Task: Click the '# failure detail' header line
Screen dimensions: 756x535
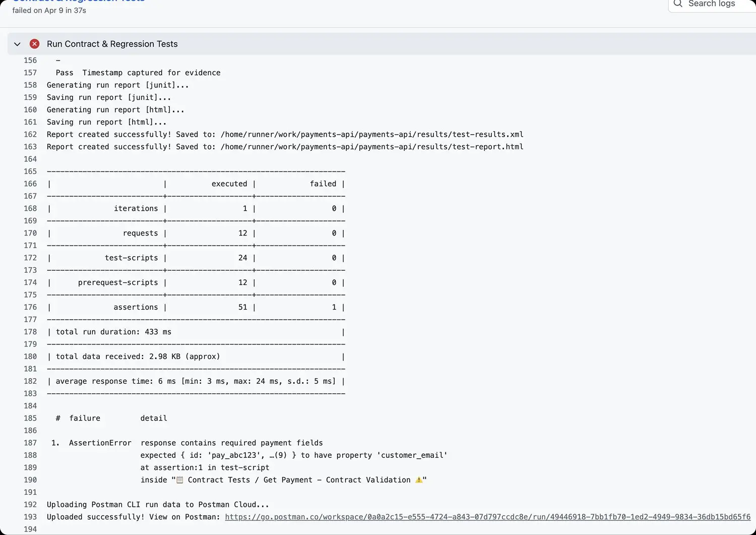Action: [x=111, y=418]
